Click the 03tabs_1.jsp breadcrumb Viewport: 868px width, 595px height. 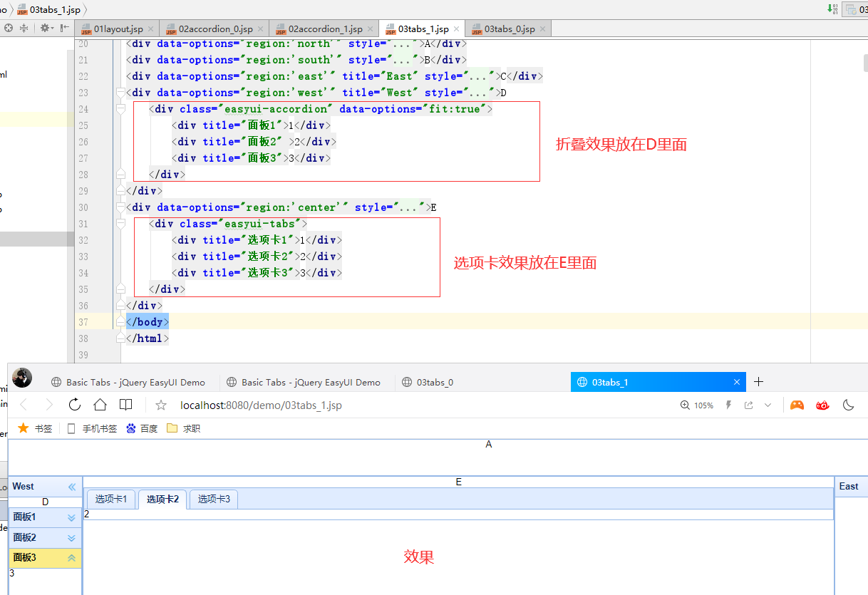tap(48, 9)
